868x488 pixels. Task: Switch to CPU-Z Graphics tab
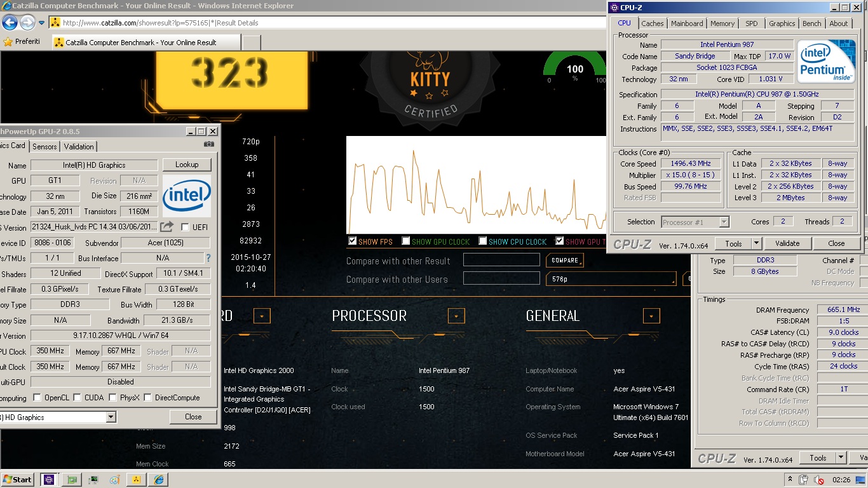tap(782, 24)
